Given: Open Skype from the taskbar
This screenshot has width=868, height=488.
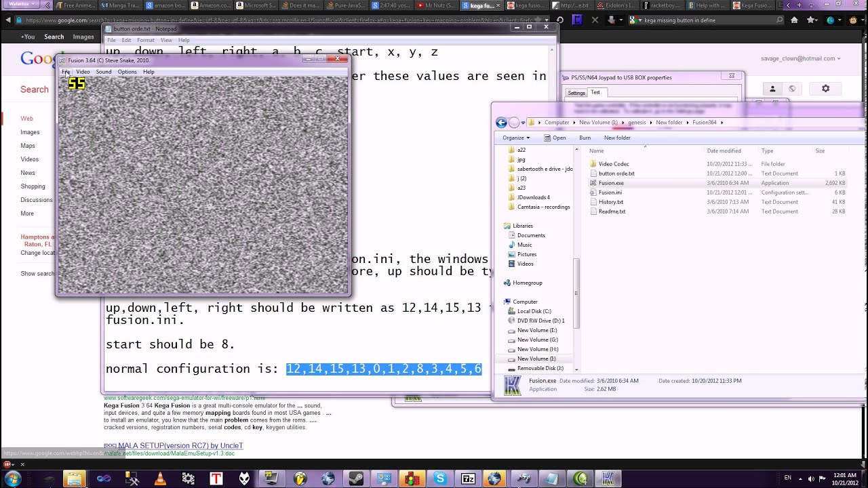Looking at the screenshot, I should [x=439, y=478].
